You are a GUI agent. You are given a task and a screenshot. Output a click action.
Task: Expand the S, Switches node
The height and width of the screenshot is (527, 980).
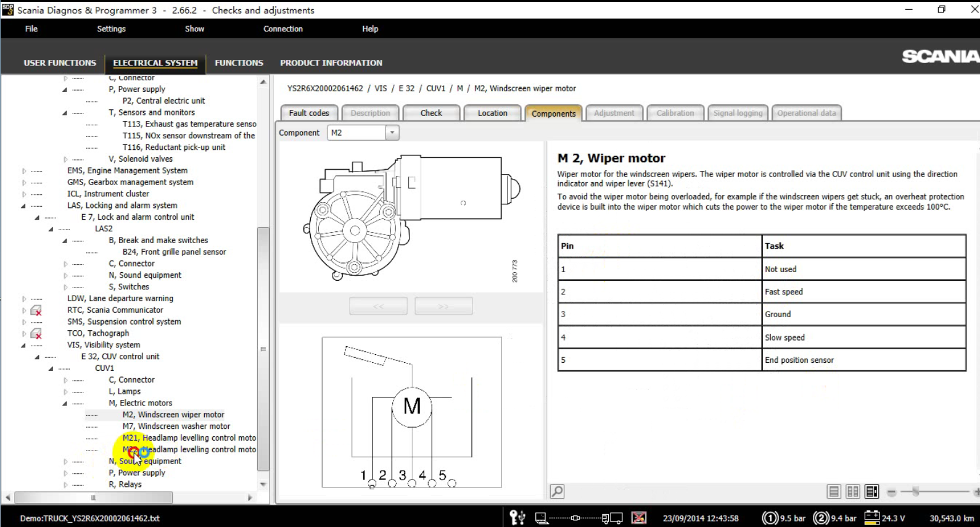65,287
